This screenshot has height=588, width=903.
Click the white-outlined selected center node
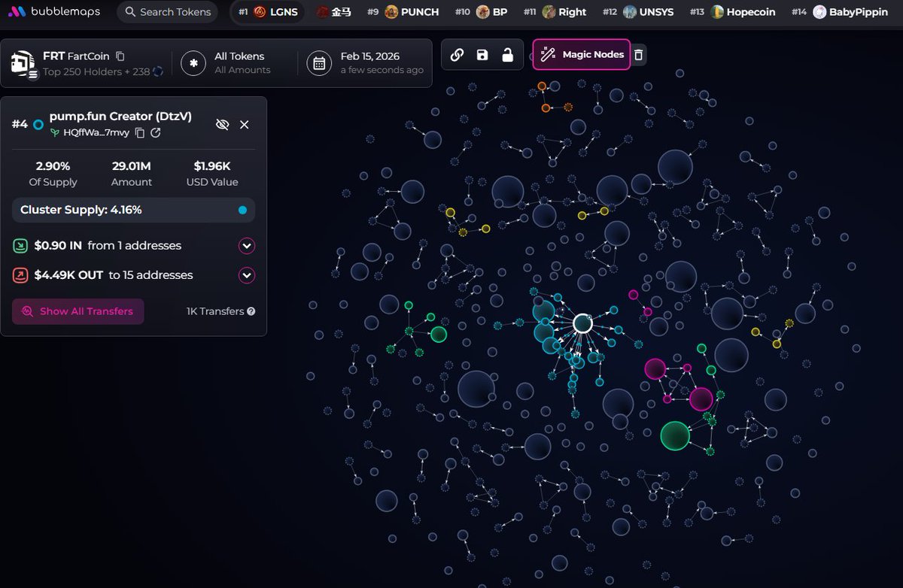tap(583, 323)
